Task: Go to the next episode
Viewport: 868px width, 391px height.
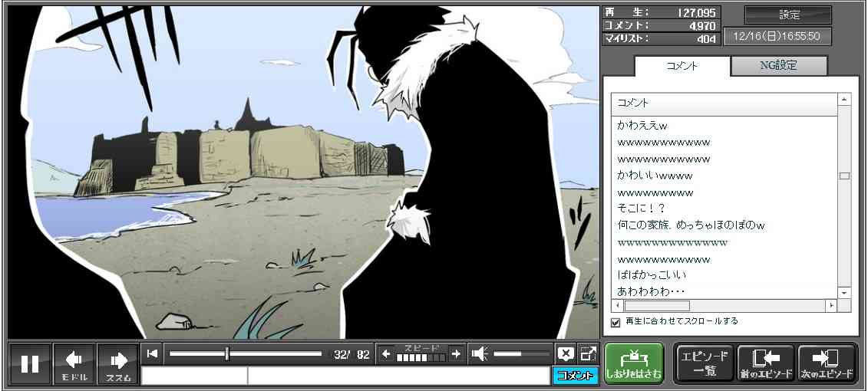Action: click(x=827, y=363)
